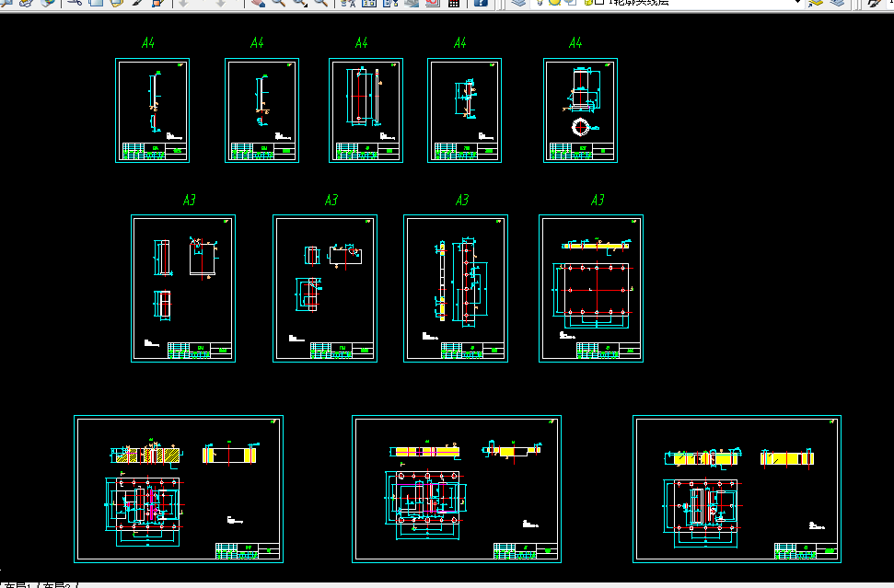Activate the Zoom Realtime magnifier tool

[278, 2]
